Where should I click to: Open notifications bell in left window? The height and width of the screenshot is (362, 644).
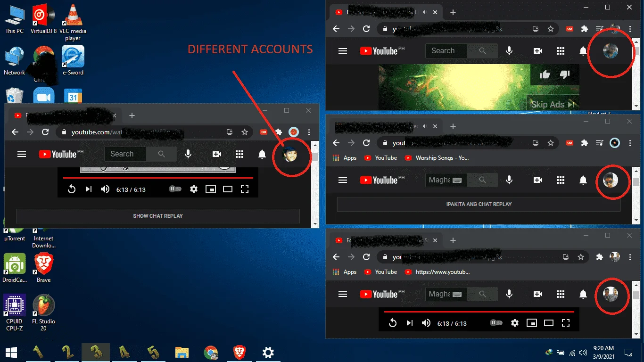pyautogui.click(x=262, y=154)
